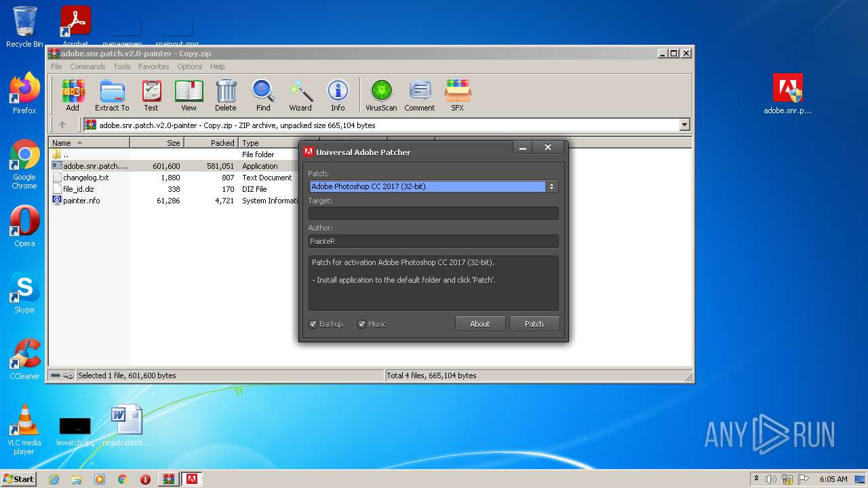Click the Delete trash icon in WinRAR
This screenshot has height=488, width=868.
(x=226, y=95)
